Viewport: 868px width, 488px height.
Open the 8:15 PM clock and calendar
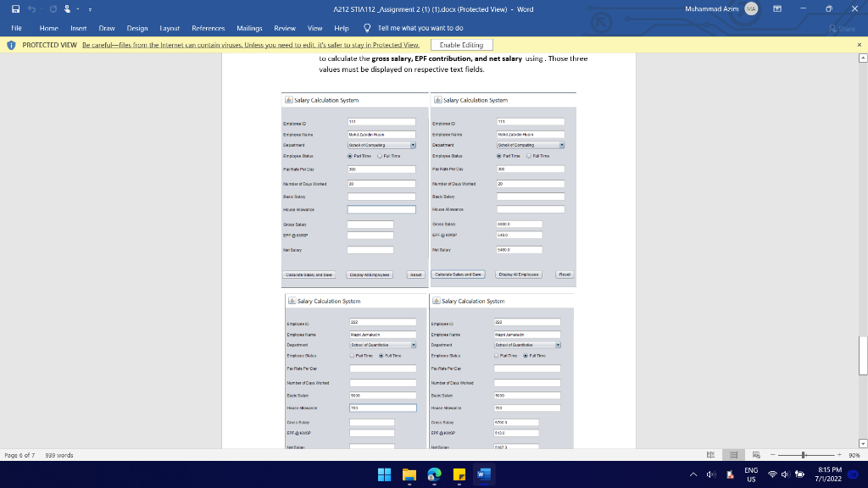827,474
